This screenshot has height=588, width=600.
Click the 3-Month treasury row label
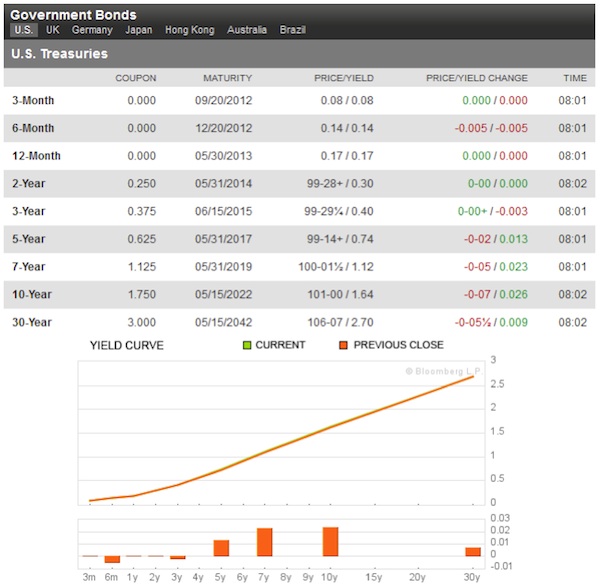tap(33, 101)
